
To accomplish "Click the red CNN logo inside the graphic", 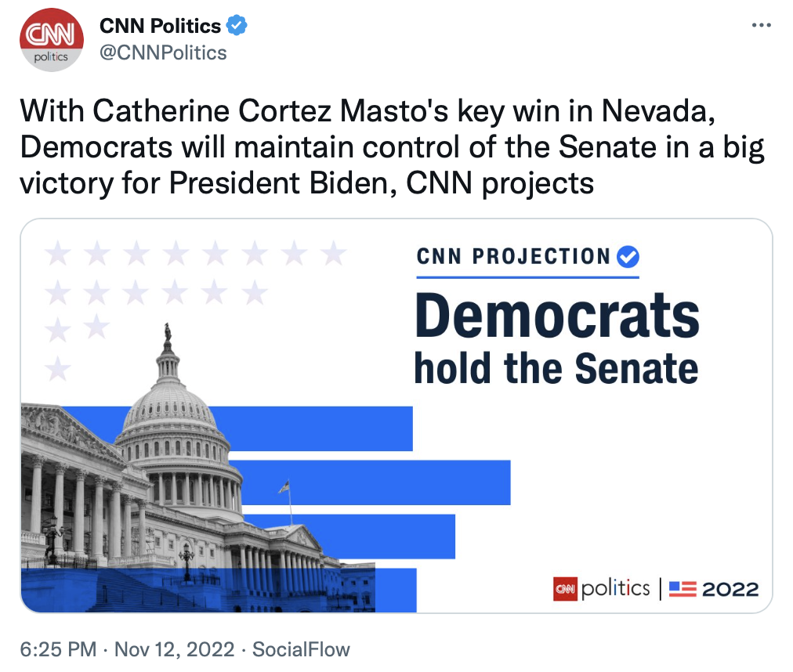I will pos(565,588).
